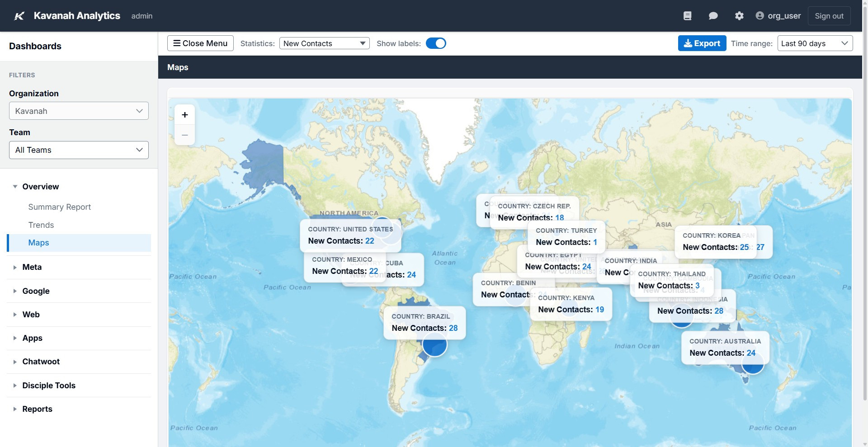The height and width of the screenshot is (447, 868).
Task: Open the Summary Report page
Action: click(x=59, y=207)
